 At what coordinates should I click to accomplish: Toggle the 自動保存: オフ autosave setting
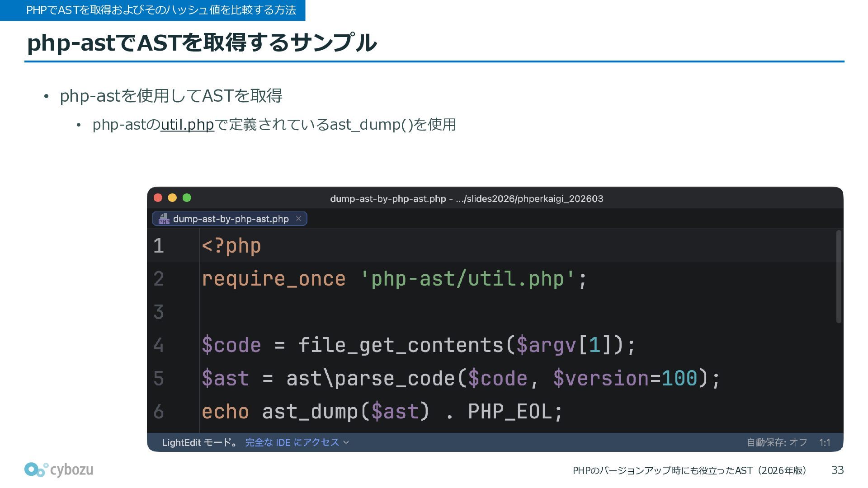coord(776,442)
